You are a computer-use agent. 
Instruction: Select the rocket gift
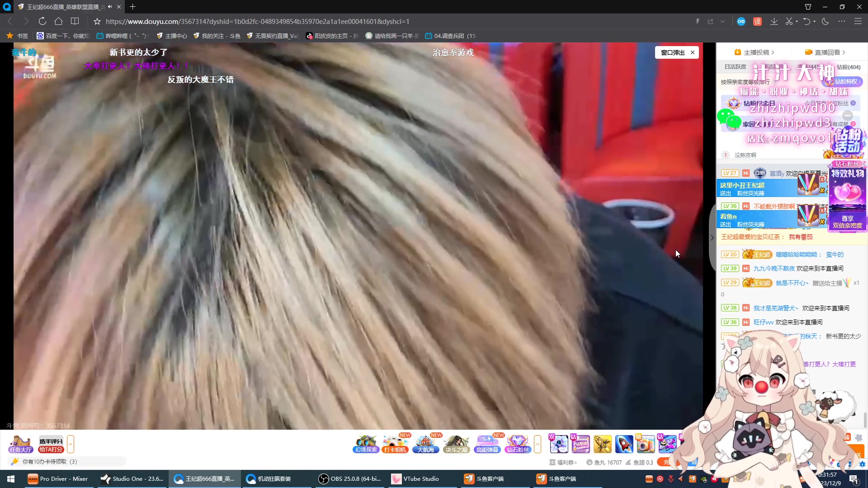coord(624,444)
